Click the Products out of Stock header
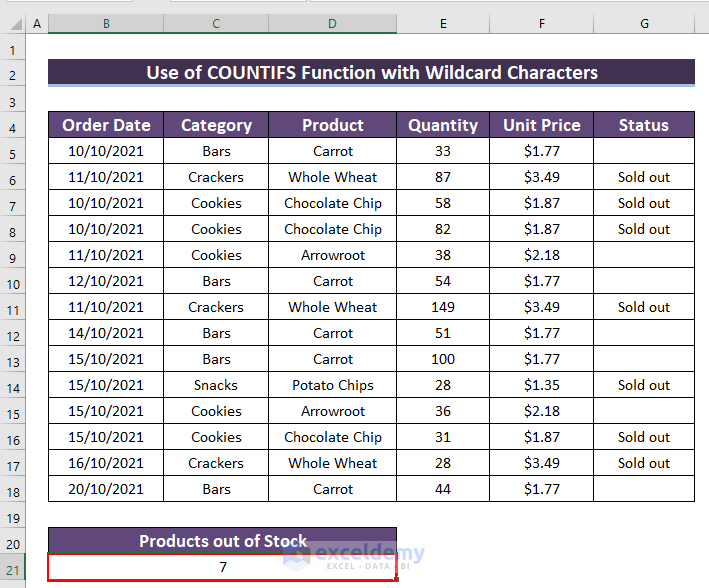The width and height of the screenshot is (709, 588). [x=222, y=541]
